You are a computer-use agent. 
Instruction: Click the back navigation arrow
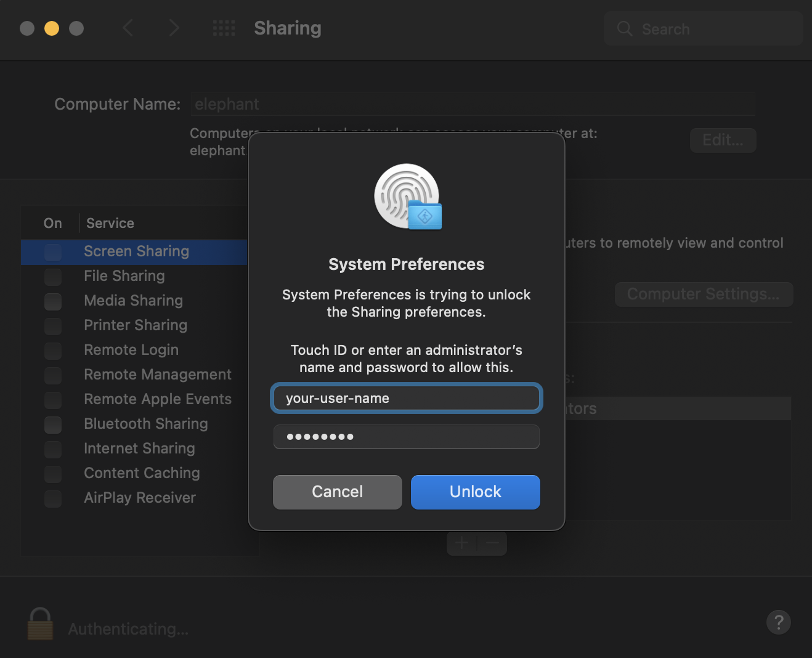(x=128, y=28)
